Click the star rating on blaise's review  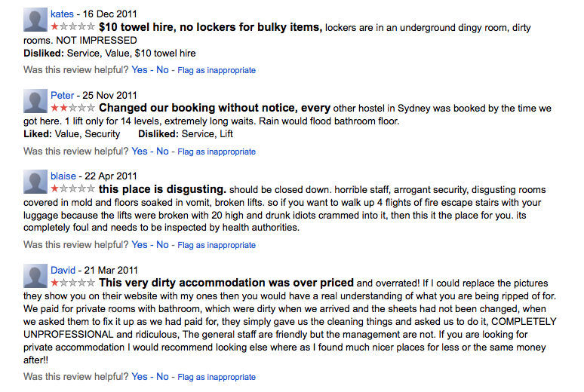[x=72, y=188]
